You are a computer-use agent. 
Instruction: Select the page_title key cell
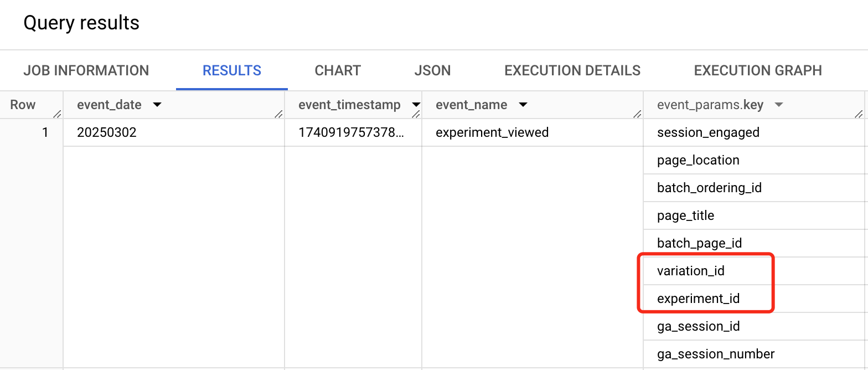point(754,215)
